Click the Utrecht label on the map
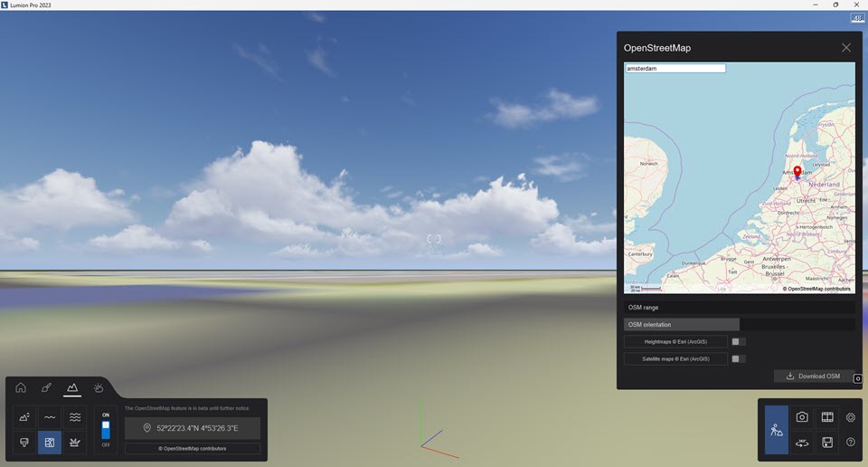The width and height of the screenshot is (868, 467). pyautogui.click(x=806, y=201)
